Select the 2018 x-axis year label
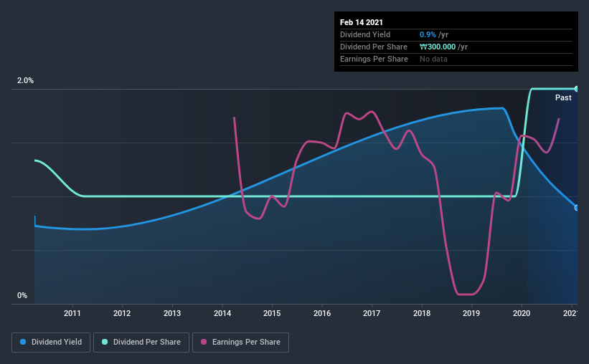 tap(422, 313)
